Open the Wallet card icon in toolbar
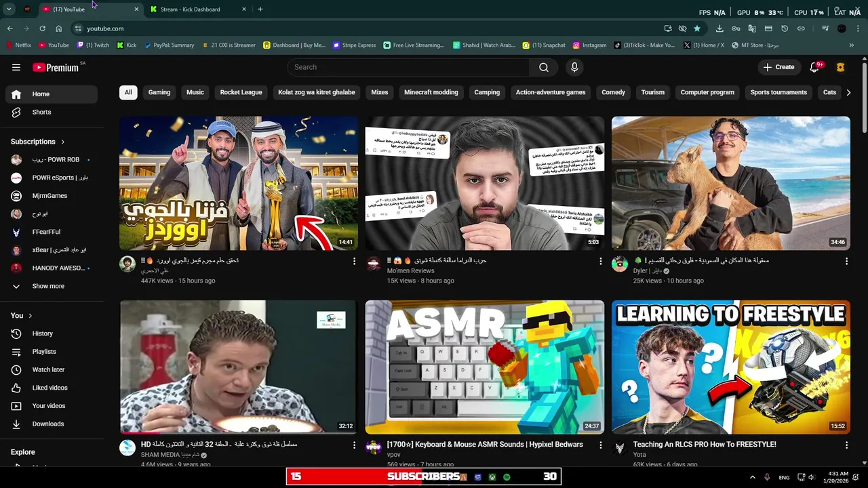This screenshot has height=488, width=868. click(x=768, y=28)
